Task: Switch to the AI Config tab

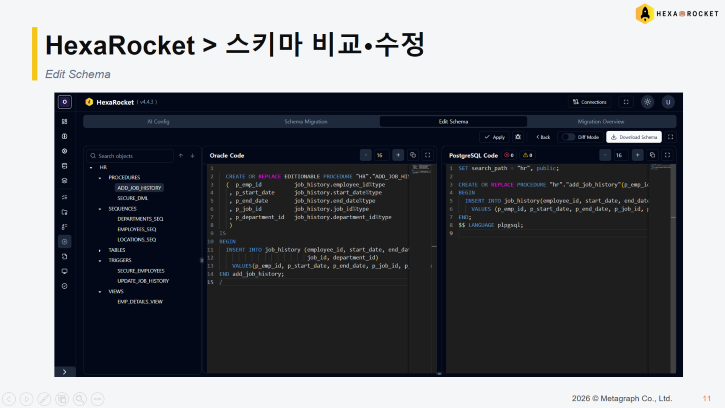Action: 158,122
